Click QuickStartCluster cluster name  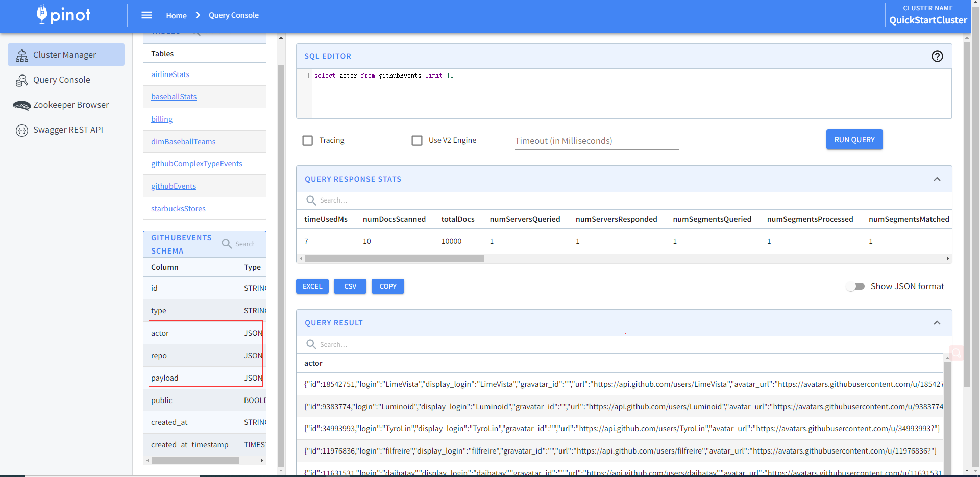[928, 20]
